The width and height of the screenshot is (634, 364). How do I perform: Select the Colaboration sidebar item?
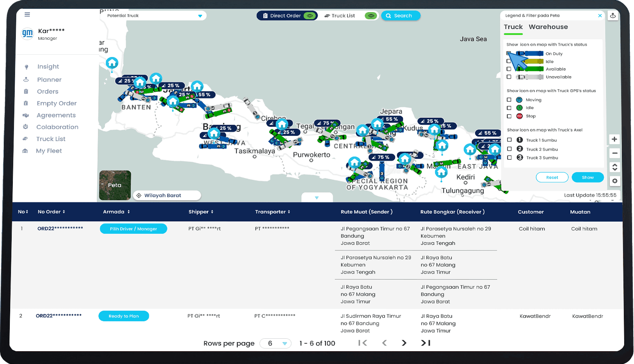(x=57, y=127)
